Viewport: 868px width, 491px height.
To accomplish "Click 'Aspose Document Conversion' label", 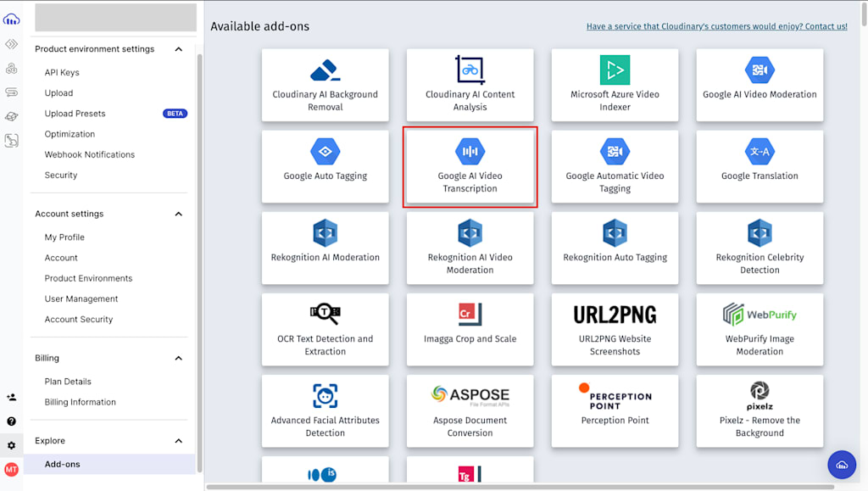I will pyautogui.click(x=470, y=427).
